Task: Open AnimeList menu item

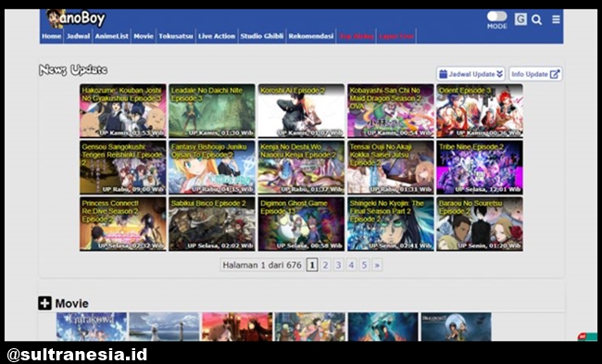Action: point(111,36)
